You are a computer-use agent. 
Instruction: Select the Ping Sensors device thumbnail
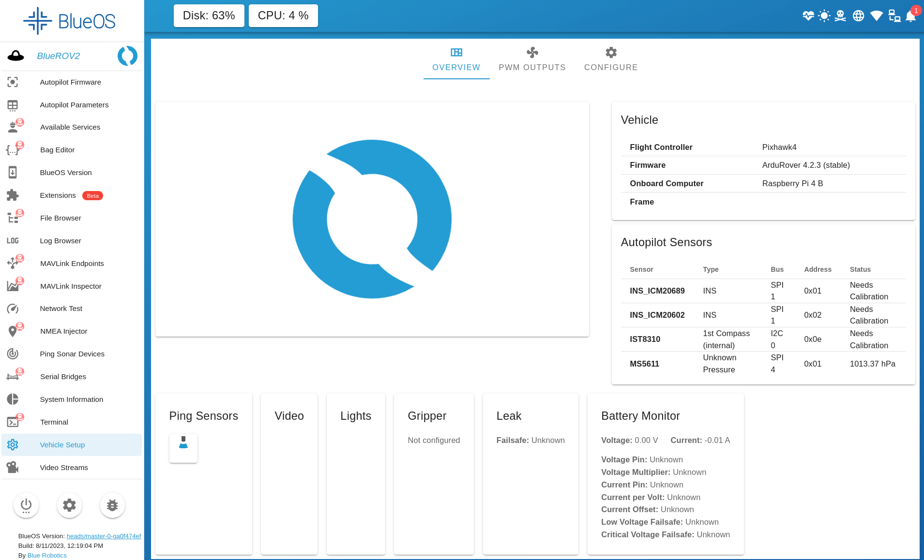coord(183,448)
